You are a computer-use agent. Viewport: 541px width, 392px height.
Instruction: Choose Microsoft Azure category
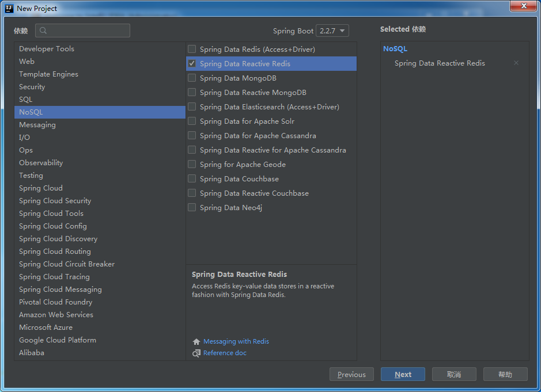pos(100,328)
